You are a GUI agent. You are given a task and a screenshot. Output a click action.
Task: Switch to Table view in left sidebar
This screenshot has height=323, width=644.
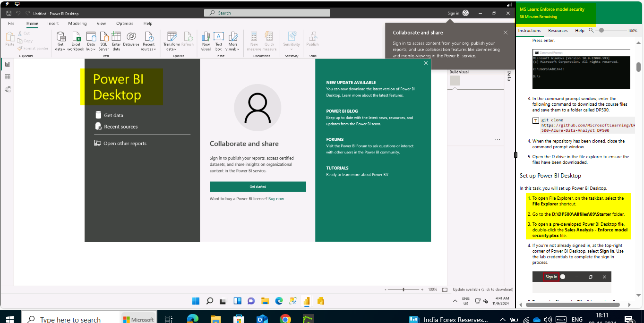coord(7,76)
